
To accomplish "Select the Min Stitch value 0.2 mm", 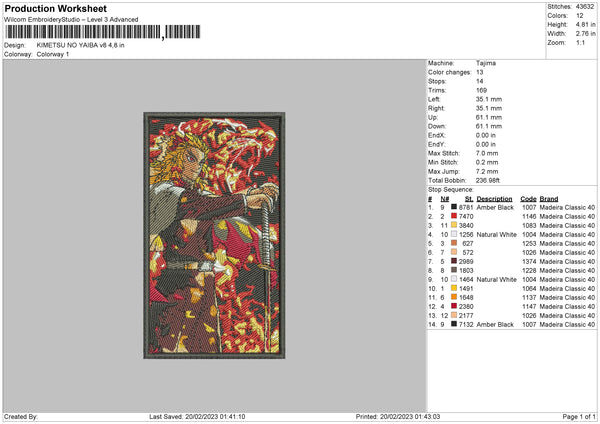I will pyautogui.click(x=487, y=162).
